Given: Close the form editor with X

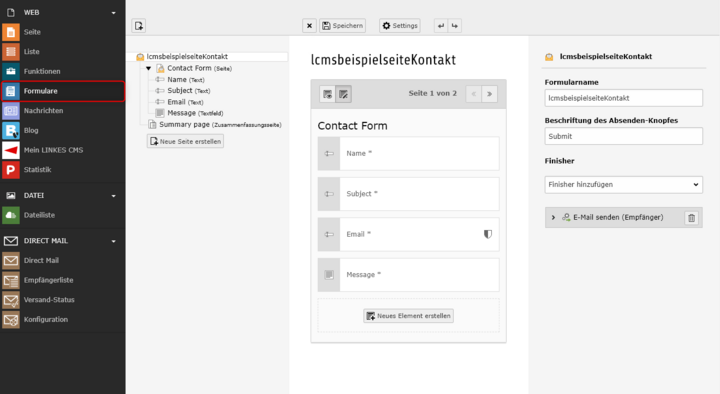Looking at the screenshot, I should [x=309, y=26].
